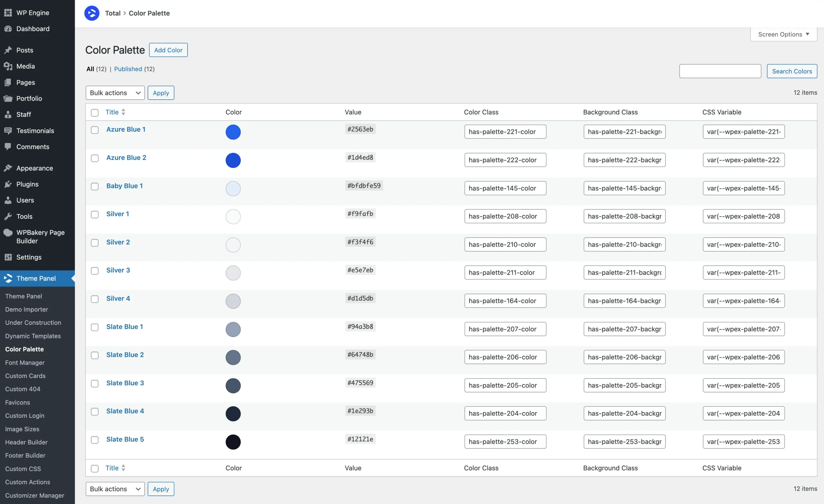Click the has-palette-145-background class field

point(624,188)
